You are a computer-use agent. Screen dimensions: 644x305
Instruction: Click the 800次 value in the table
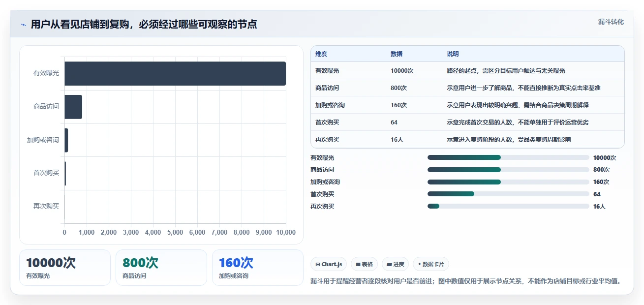[x=399, y=88]
